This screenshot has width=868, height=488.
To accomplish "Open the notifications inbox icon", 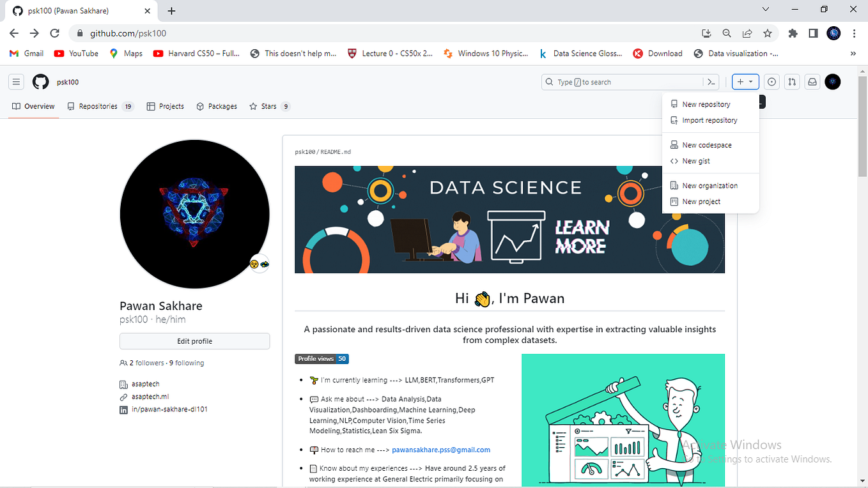I will click(812, 82).
